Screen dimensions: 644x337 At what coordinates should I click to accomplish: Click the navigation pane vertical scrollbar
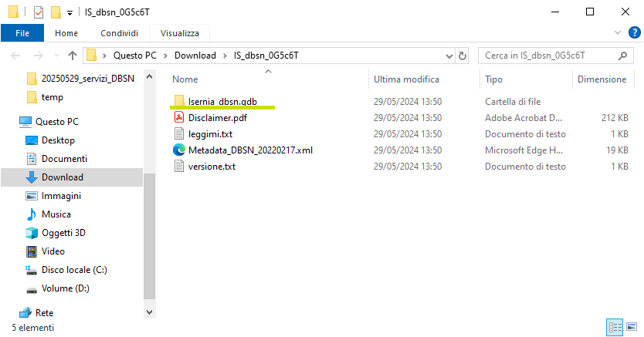point(150,231)
